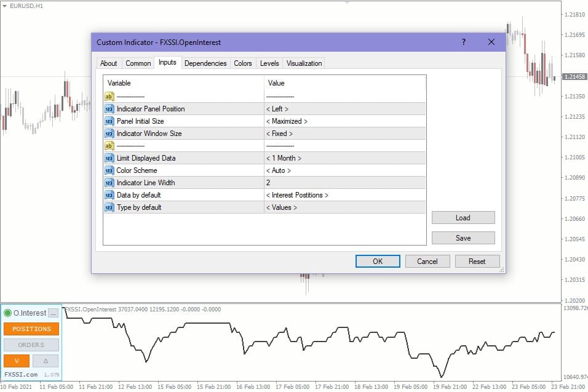Click the FXSSI.OpenInterest indicator subwindow label
This screenshot has height=392, width=588.
[x=143, y=309]
